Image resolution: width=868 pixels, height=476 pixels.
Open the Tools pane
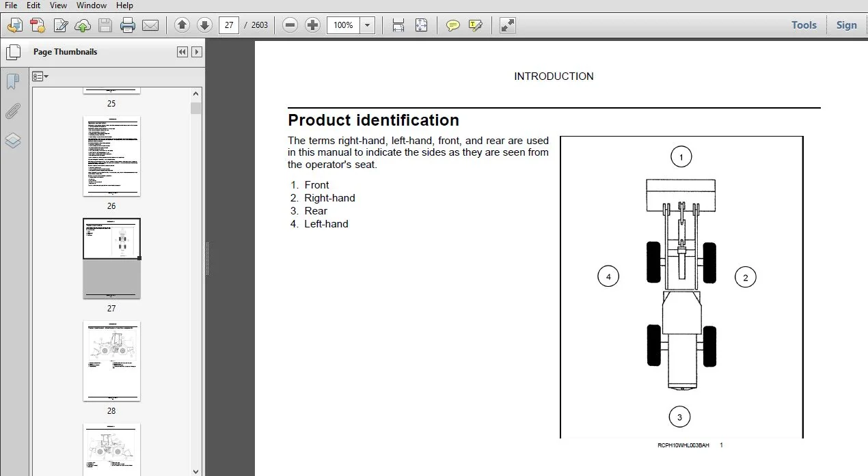click(804, 25)
